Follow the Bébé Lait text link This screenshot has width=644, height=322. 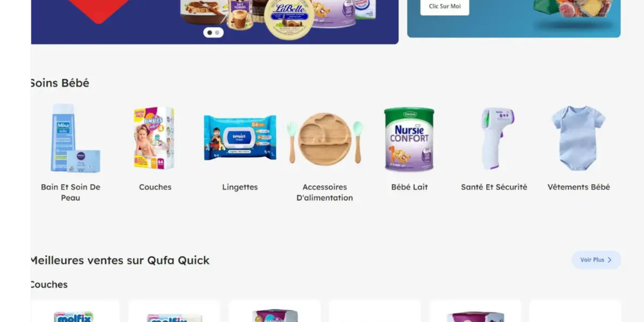409,187
